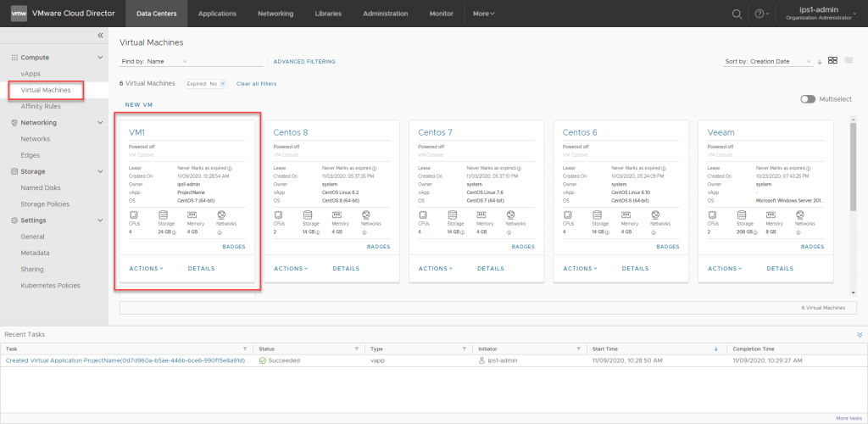Collapse the Recent Tasks panel

(x=860, y=334)
